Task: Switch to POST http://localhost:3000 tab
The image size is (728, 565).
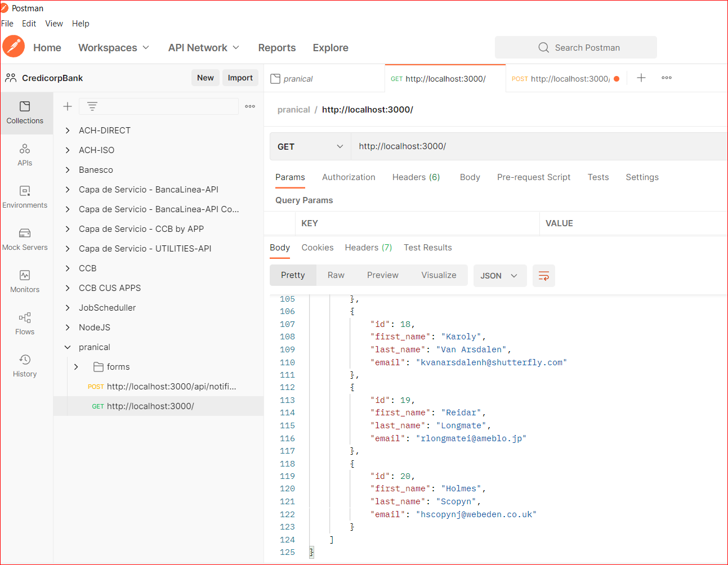Action: click(566, 79)
